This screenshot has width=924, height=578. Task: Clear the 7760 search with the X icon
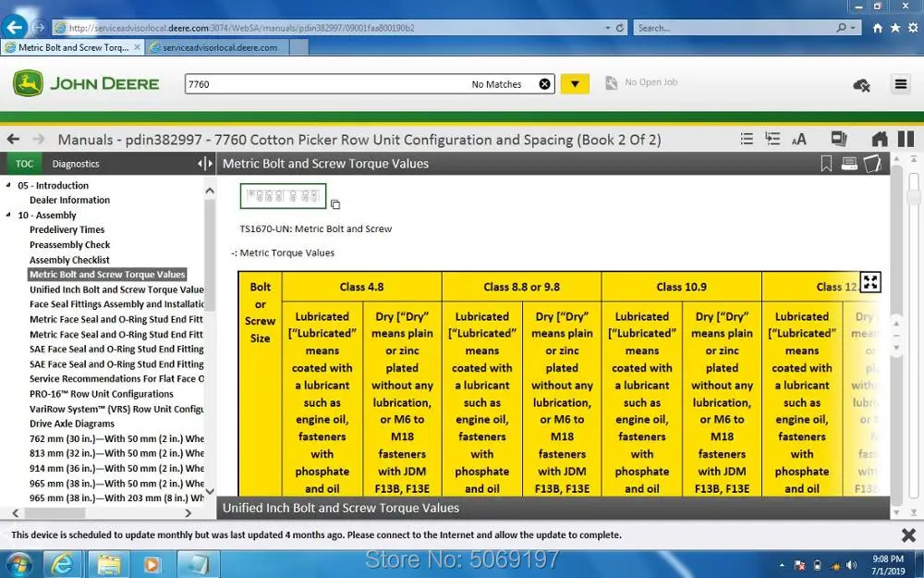[x=544, y=84]
